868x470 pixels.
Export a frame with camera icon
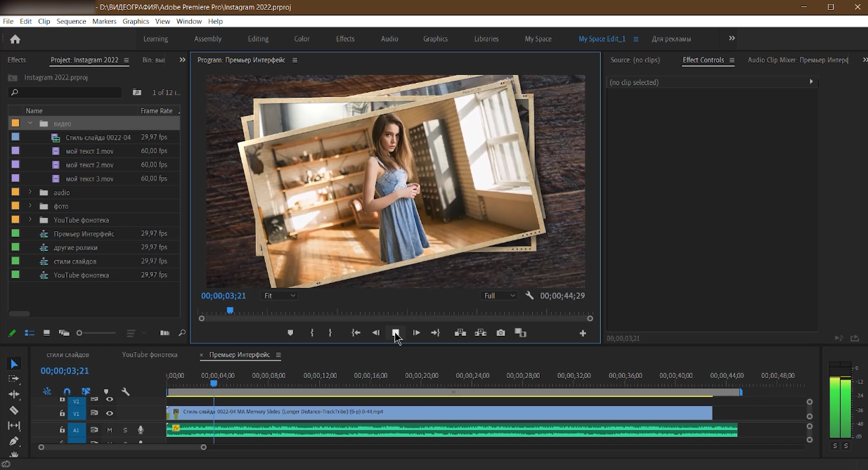coord(500,333)
